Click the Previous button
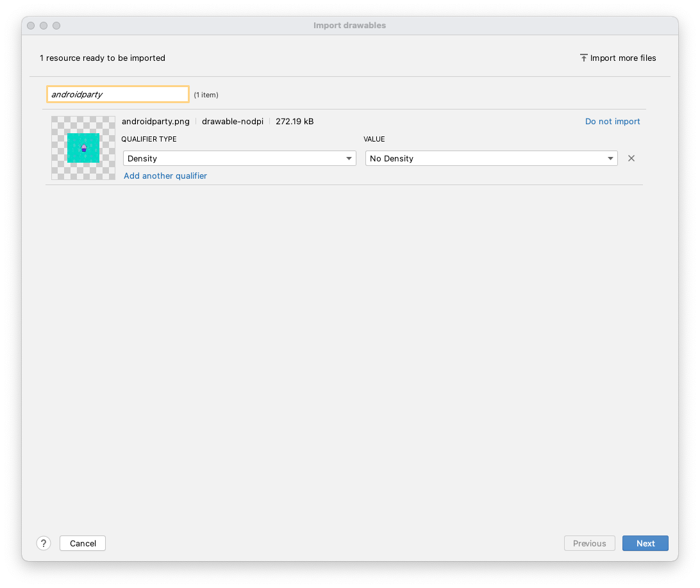Screen dimensions: 700x588 (589, 543)
